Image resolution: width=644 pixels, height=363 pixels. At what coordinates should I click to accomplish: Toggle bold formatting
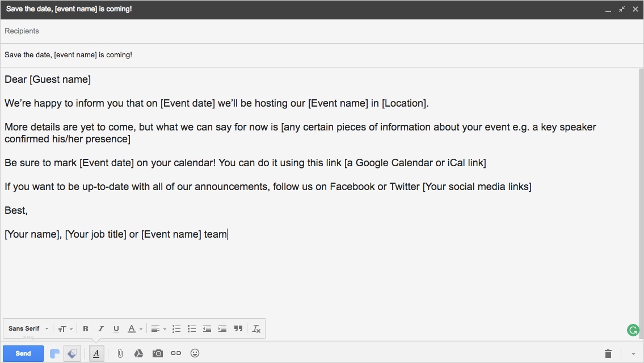pos(86,329)
